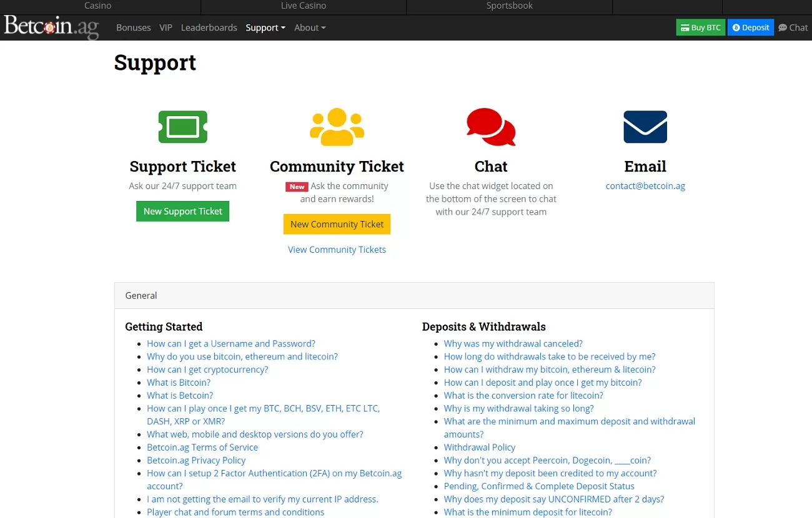812x518 pixels.
Task: Open 'Why was my withdrawal canceled?' link
Action: pos(513,344)
